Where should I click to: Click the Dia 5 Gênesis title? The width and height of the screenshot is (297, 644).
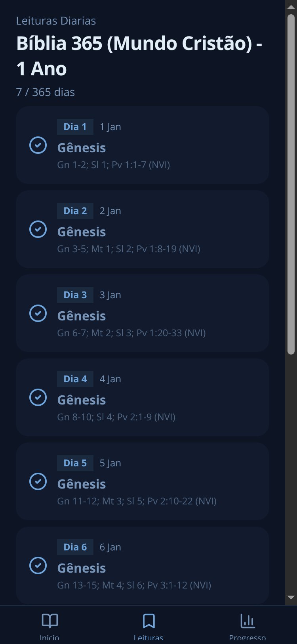click(x=82, y=484)
